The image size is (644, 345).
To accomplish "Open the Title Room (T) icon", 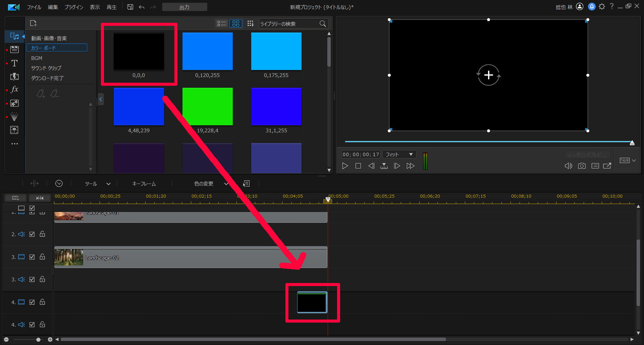I will [x=14, y=63].
